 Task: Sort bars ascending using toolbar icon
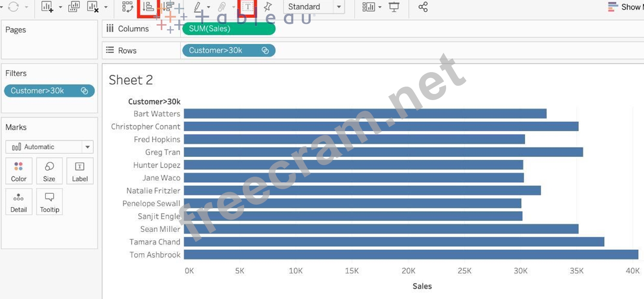148,7
